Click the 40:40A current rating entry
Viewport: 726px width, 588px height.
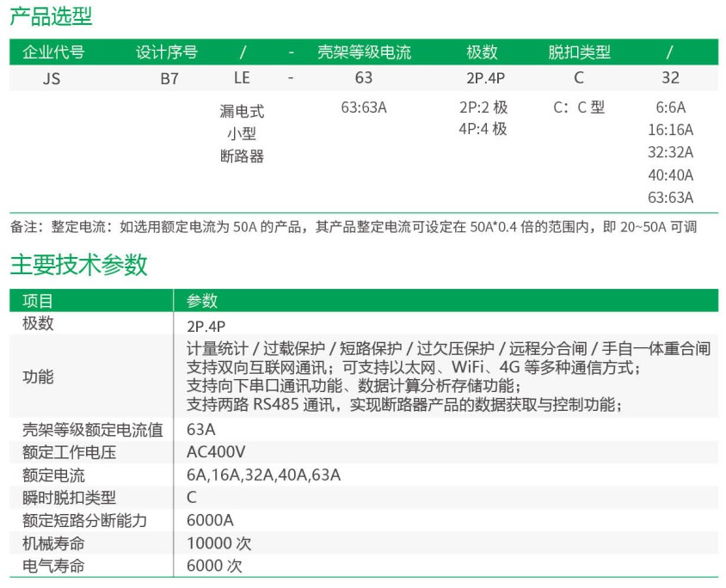click(x=670, y=175)
